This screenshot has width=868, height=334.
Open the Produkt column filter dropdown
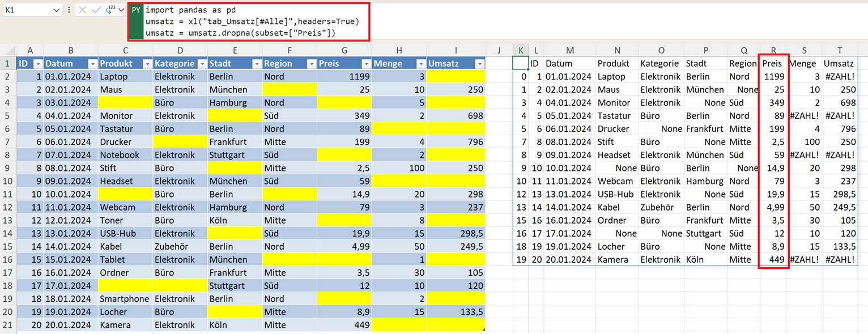(x=147, y=64)
